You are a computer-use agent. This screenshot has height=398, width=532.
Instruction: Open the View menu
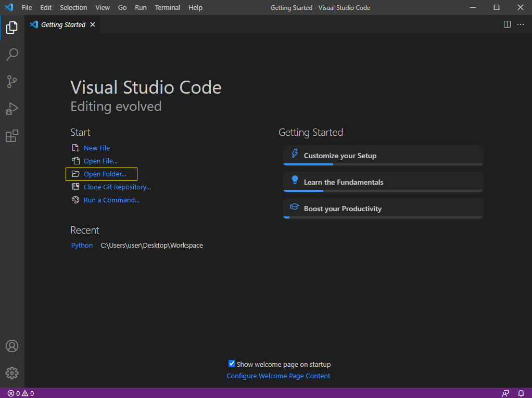[x=103, y=7]
